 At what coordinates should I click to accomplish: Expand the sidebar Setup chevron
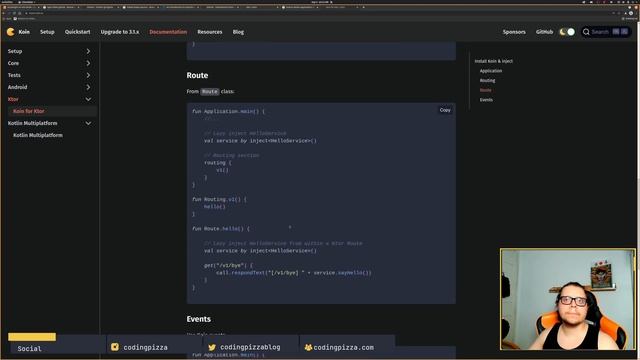point(88,51)
